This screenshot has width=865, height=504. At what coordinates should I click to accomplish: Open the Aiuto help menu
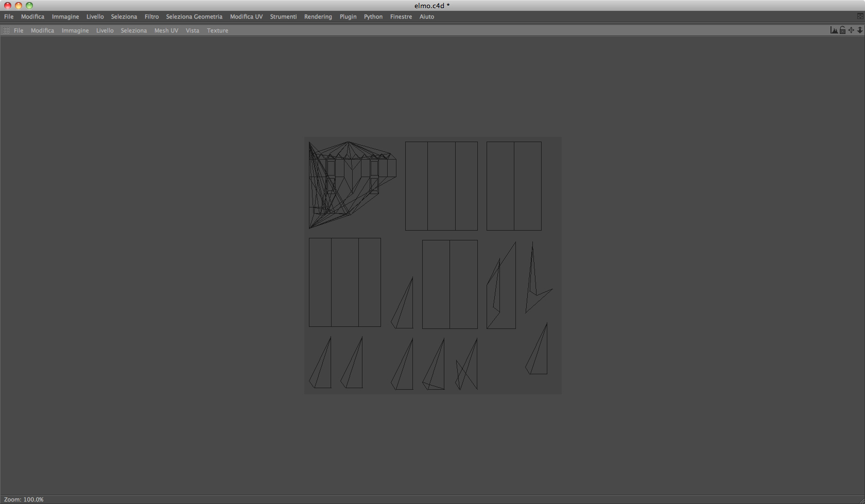426,16
